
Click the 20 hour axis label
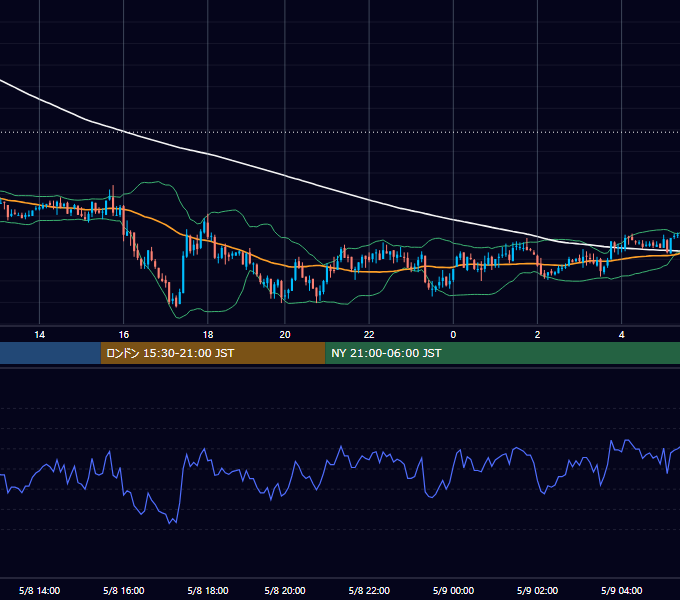(x=285, y=335)
